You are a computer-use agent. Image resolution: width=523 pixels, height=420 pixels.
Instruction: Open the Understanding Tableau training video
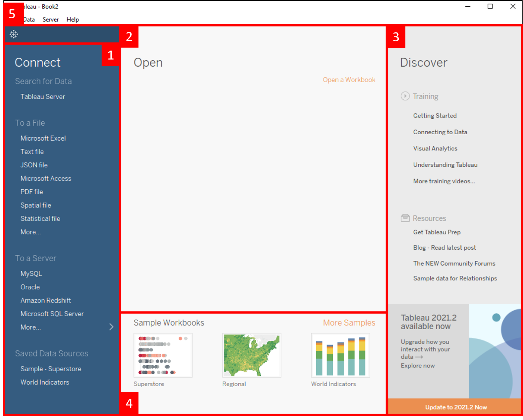(x=445, y=165)
